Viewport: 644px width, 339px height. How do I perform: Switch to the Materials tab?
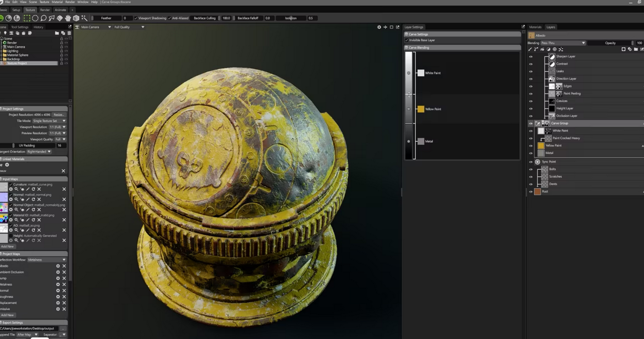tap(535, 27)
